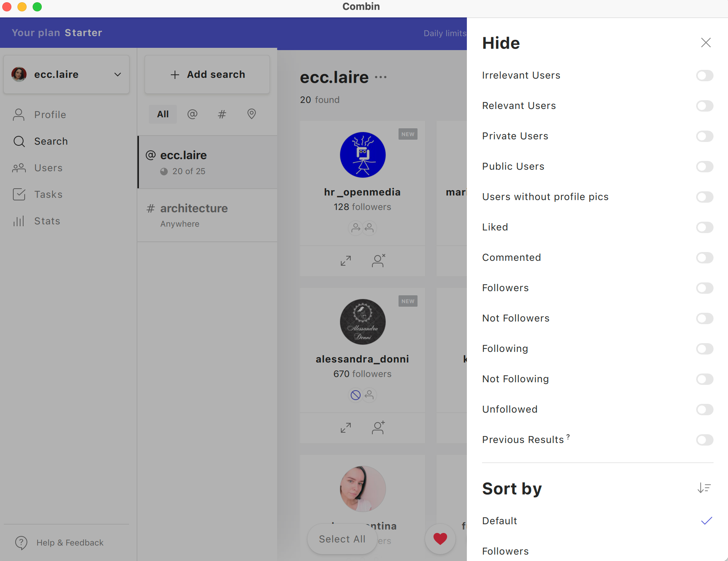
Task: Enable hiding Private Users
Action: [704, 136]
